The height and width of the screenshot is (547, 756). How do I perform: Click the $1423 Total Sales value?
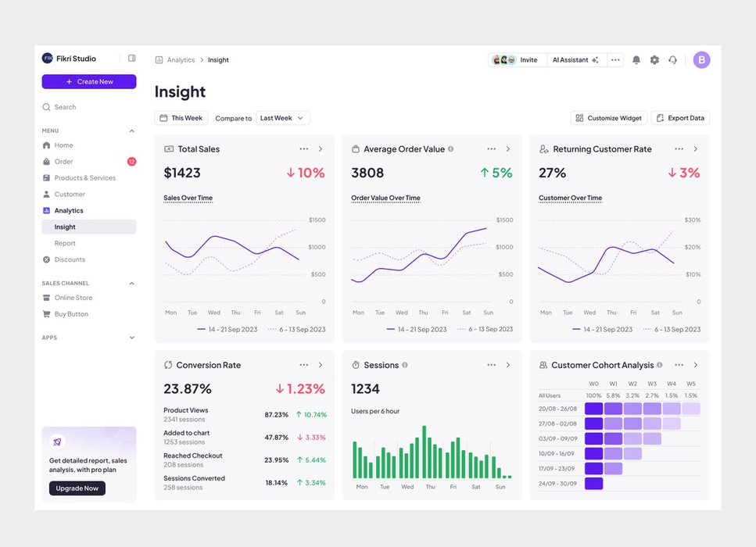pyautogui.click(x=182, y=173)
